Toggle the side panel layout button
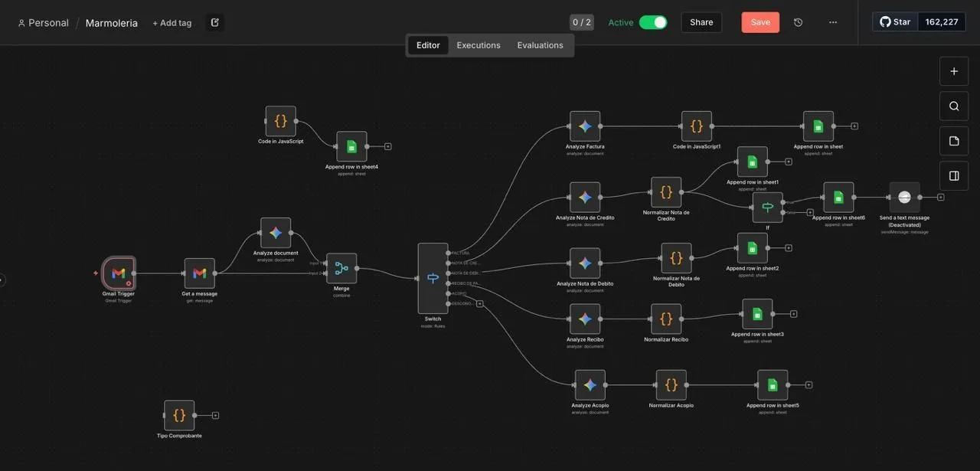This screenshot has height=471, width=980. tap(954, 175)
